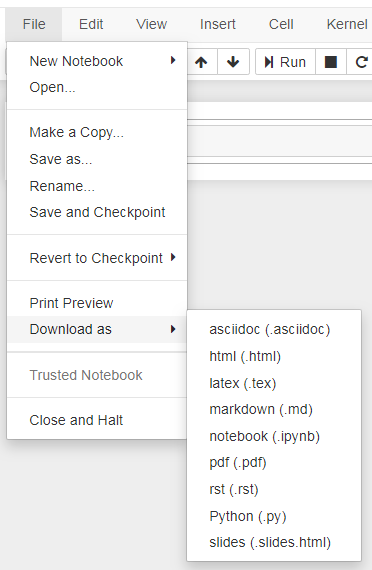Screen dimensions: 372x570
Task: Click the move cell down arrow icon
Action: pos(233,62)
